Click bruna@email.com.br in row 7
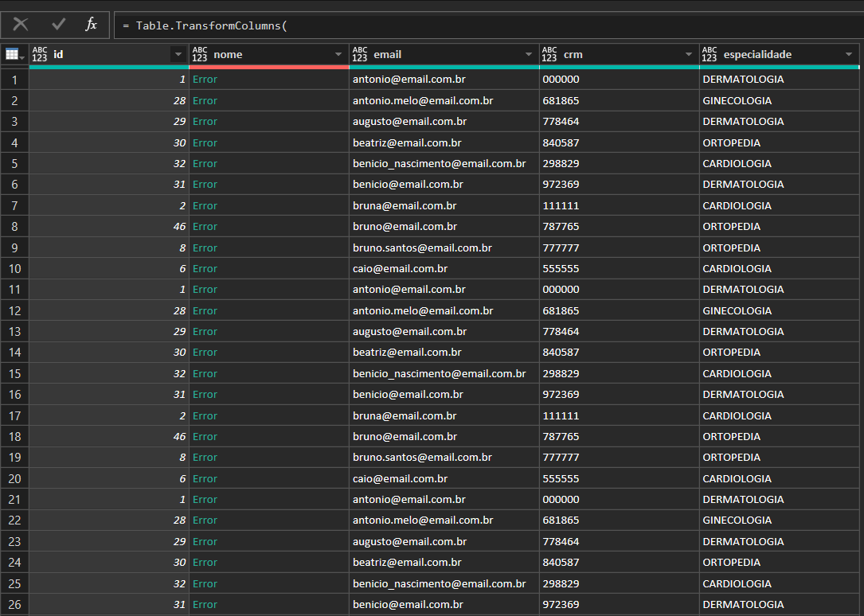This screenshot has width=864, height=616. (405, 206)
